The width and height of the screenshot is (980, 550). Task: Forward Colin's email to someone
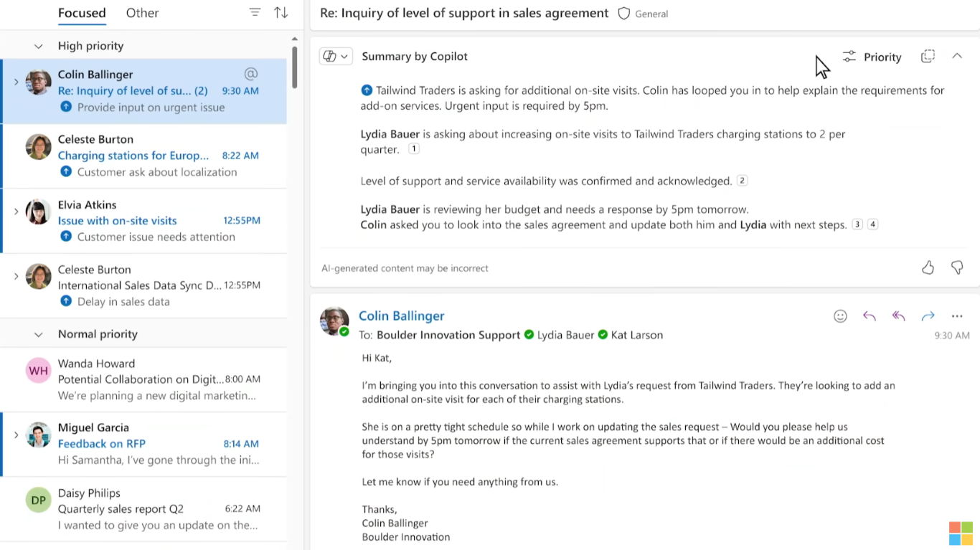(x=928, y=316)
